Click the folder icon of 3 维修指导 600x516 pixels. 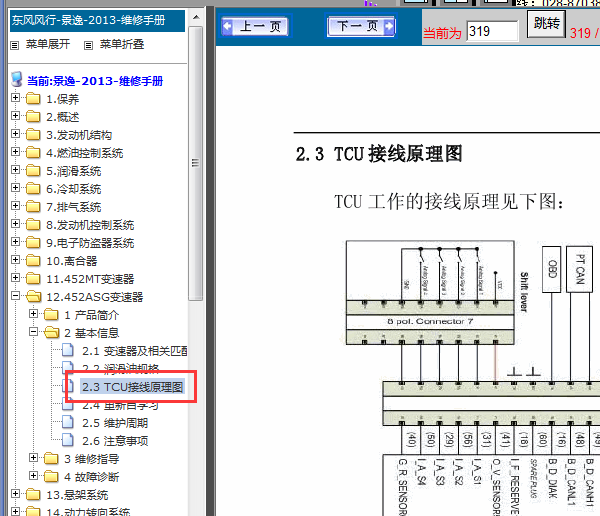(x=51, y=459)
